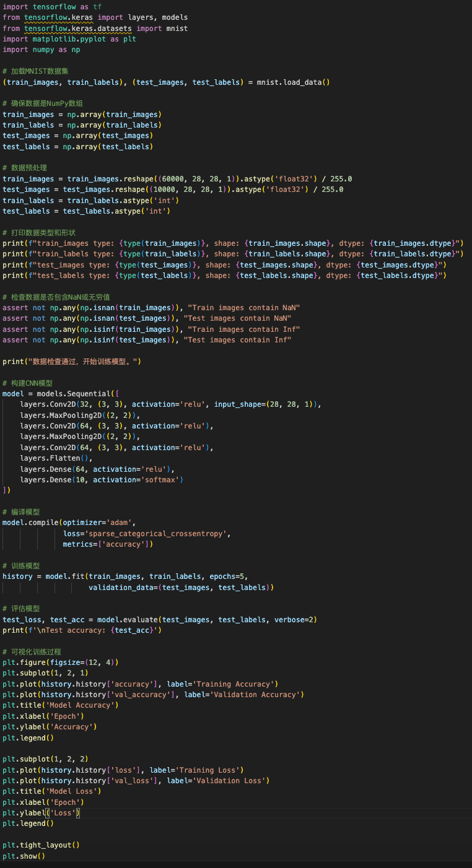Click the comment '# 确保数据是NumPy数组'
The width and height of the screenshot is (472, 868).
(x=43, y=103)
